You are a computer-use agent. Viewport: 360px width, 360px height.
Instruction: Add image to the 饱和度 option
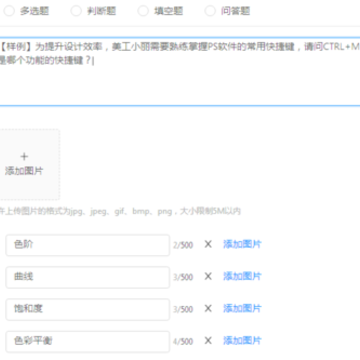[242, 308]
